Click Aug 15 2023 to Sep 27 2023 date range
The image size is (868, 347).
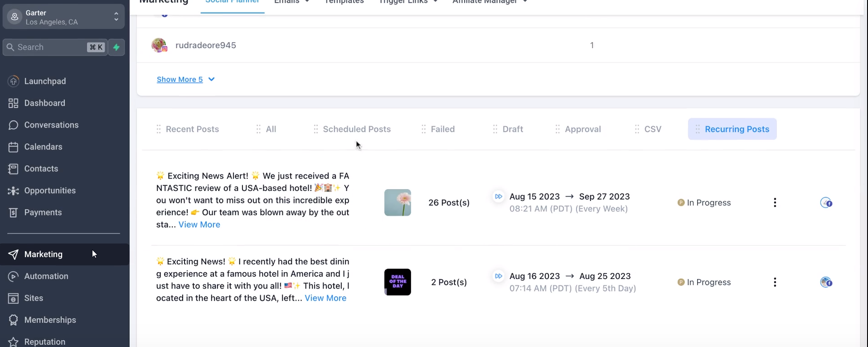[x=570, y=196]
